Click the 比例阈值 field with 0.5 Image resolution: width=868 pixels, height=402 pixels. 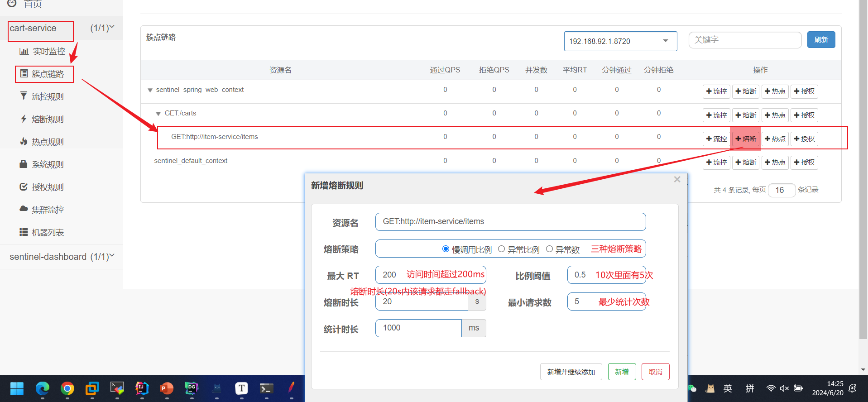pyautogui.click(x=606, y=275)
